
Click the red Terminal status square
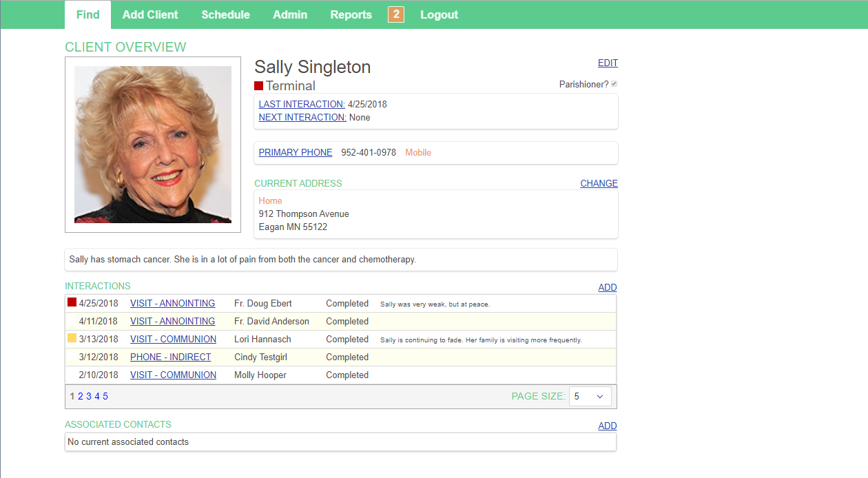[x=259, y=86]
